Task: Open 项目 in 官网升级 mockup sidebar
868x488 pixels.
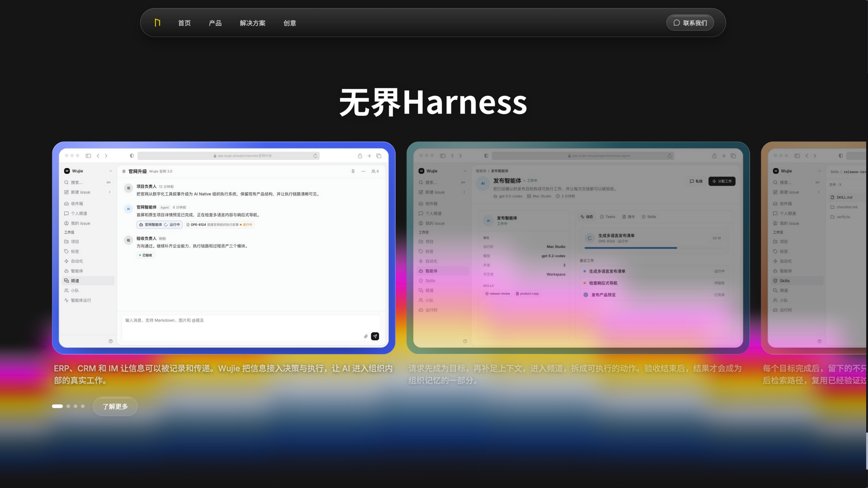Action: click(88, 242)
